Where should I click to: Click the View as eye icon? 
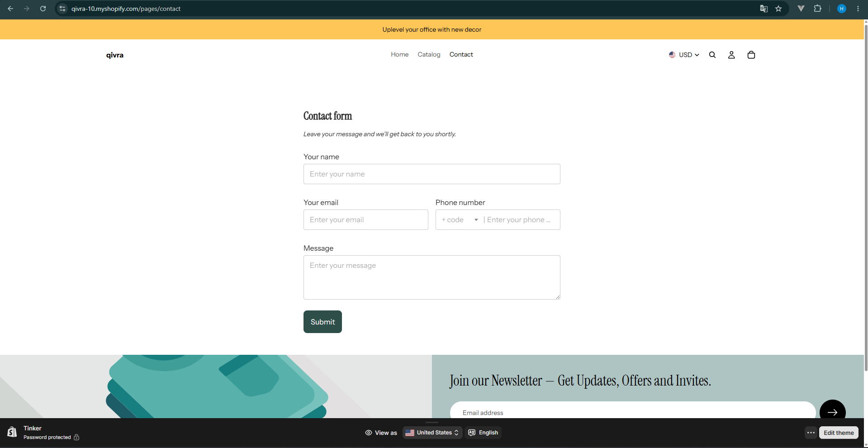coord(369,433)
